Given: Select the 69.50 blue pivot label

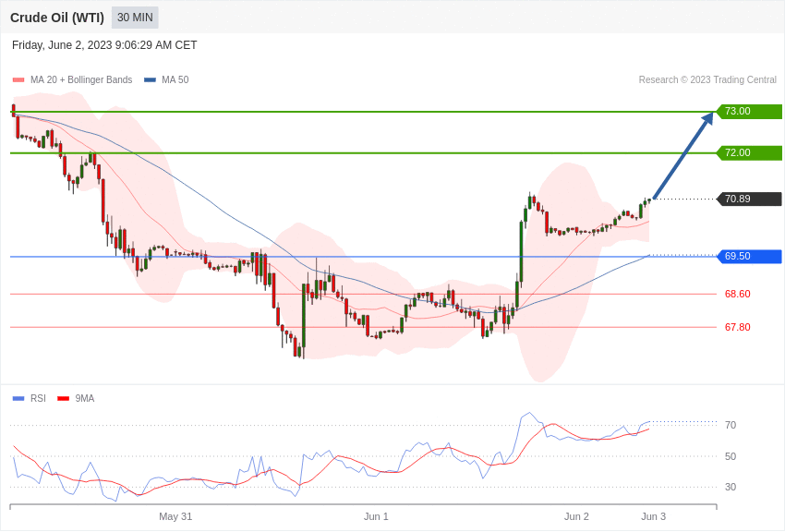Looking at the screenshot, I should point(749,256).
